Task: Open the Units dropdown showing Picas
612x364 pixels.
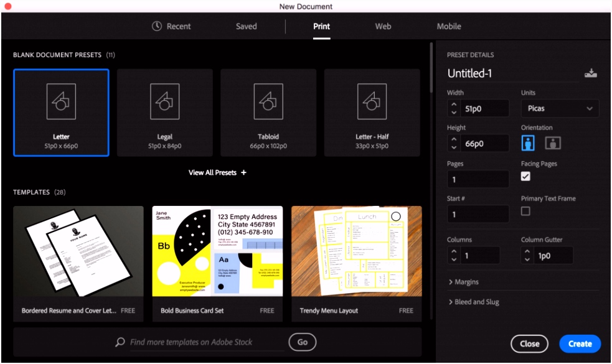Action: click(560, 108)
